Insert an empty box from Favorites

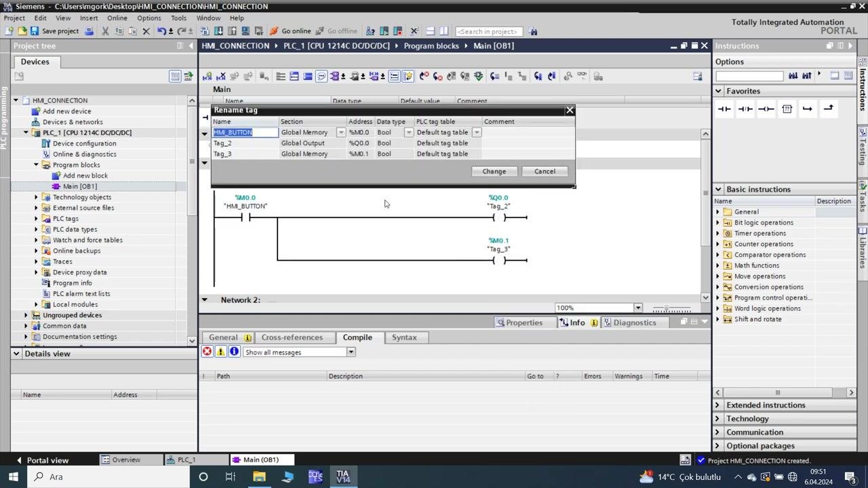click(x=787, y=108)
